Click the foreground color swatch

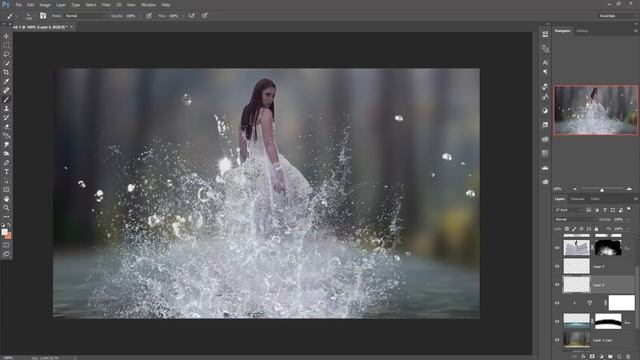[4, 232]
